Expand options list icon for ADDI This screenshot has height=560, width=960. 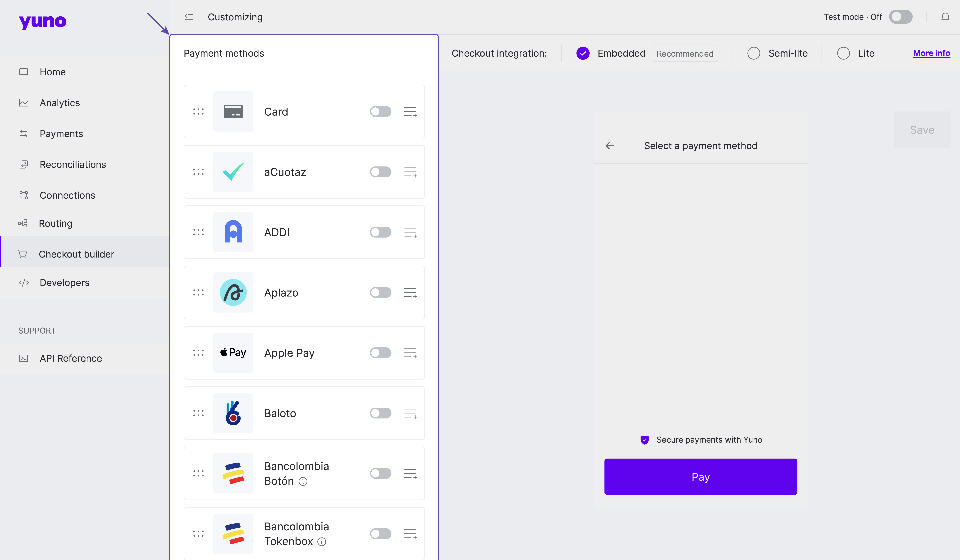point(410,232)
